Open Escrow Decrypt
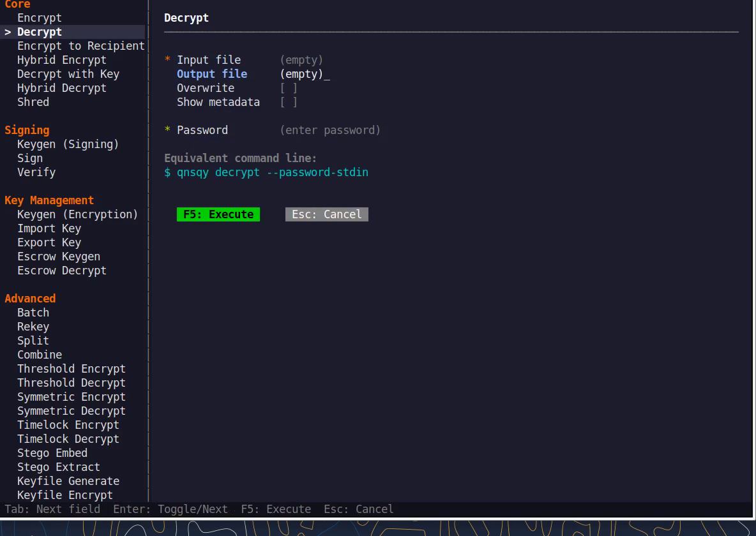 click(62, 270)
